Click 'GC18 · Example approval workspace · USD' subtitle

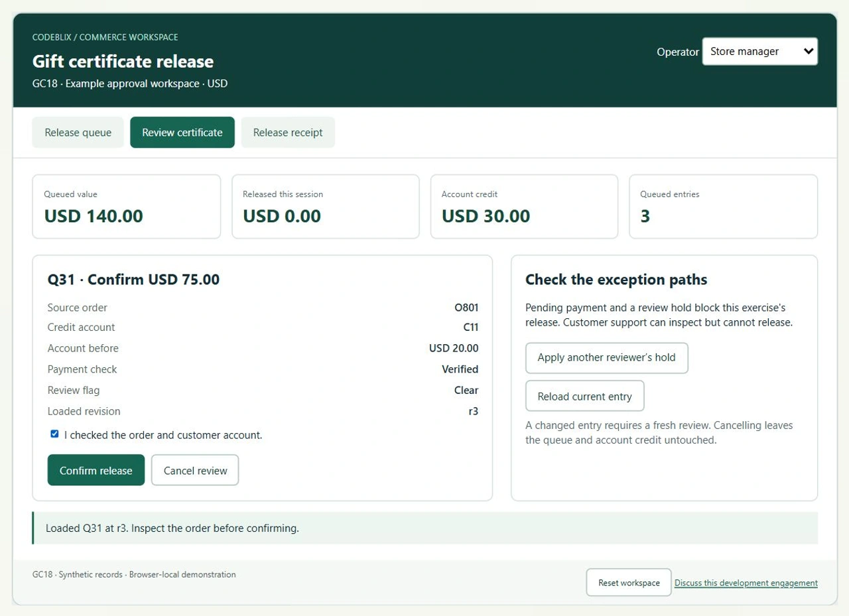point(130,84)
